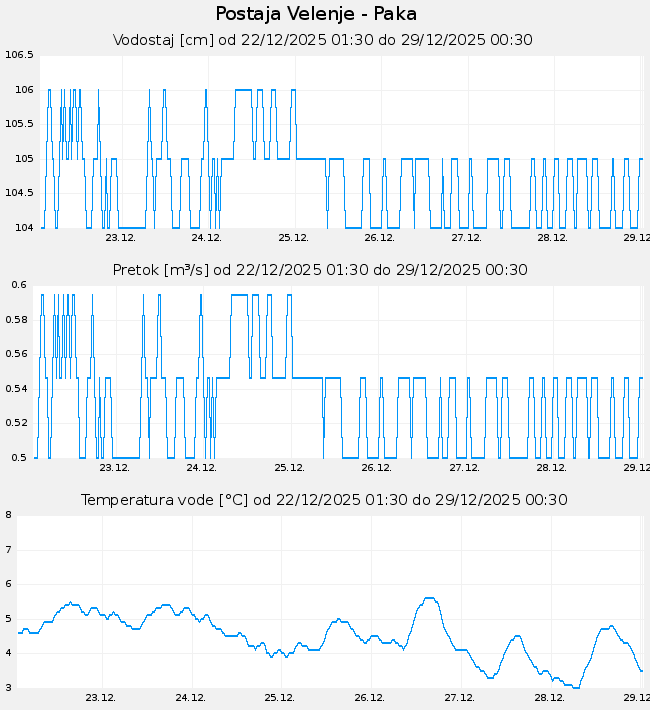This screenshot has width=650, height=710.
Task: Click the 5 label on Temperatura y-axis
Action: tap(8, 619)
